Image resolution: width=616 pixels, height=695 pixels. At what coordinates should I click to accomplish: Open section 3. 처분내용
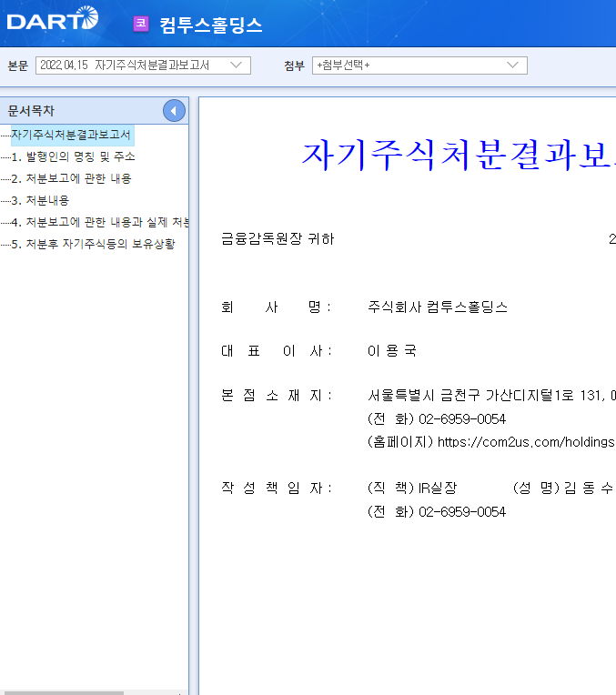point(40,200)
